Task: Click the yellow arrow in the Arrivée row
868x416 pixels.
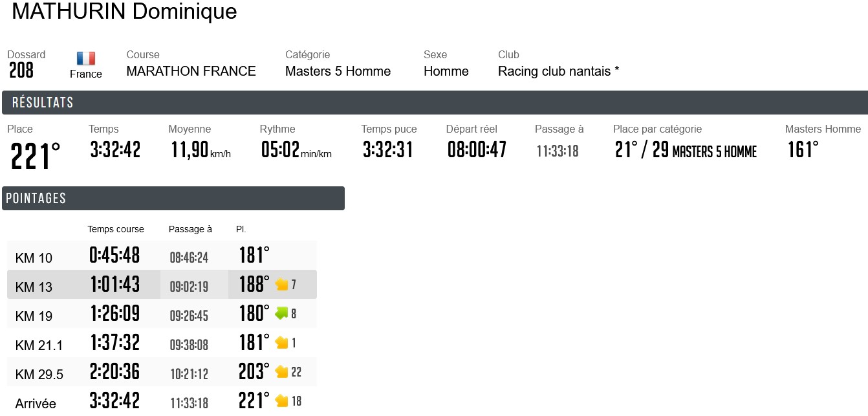Action: coord(281,401)
